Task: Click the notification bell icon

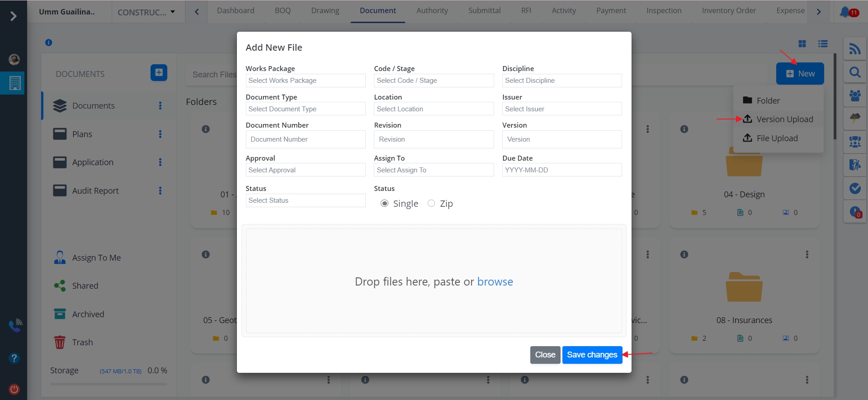Action: [x=844, y=12]
